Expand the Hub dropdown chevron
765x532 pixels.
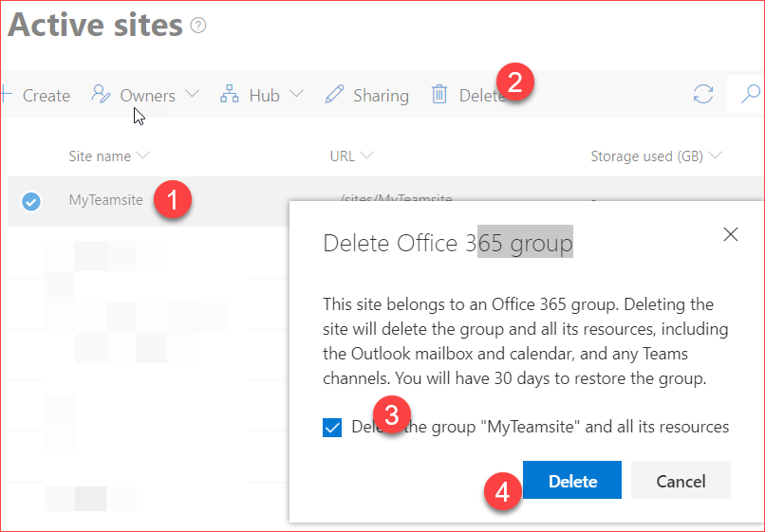point(296,93)
